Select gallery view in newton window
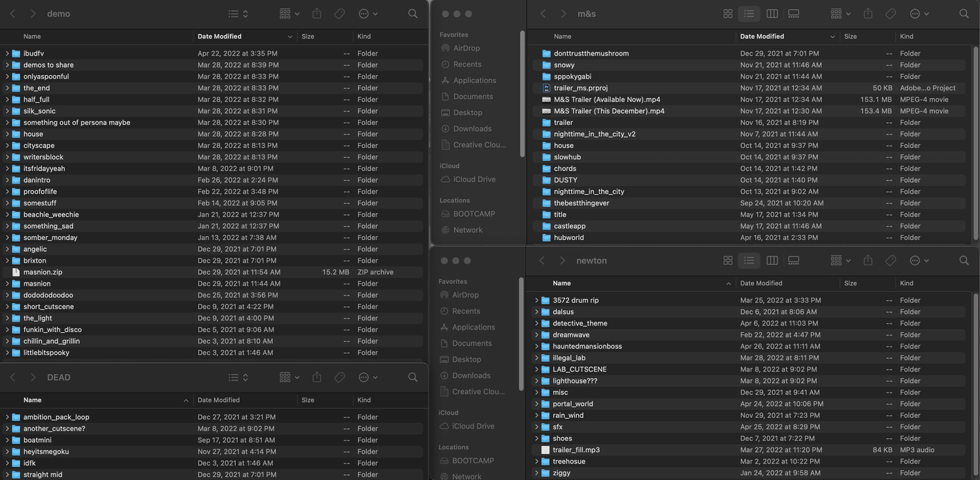This screenshot has width=980, height=480. point(794,260)
